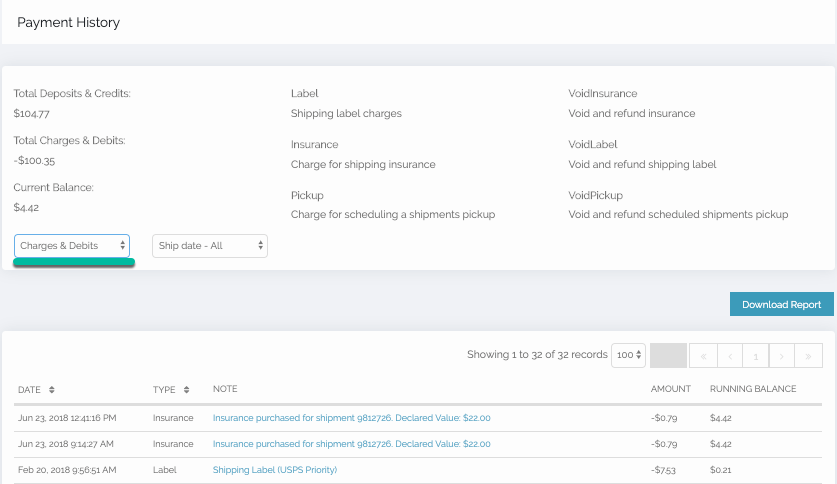The height and width of the screenshot is (484, 837).
Task: Change the 100 records-per-page selector
Action: [x=628, y=355]
